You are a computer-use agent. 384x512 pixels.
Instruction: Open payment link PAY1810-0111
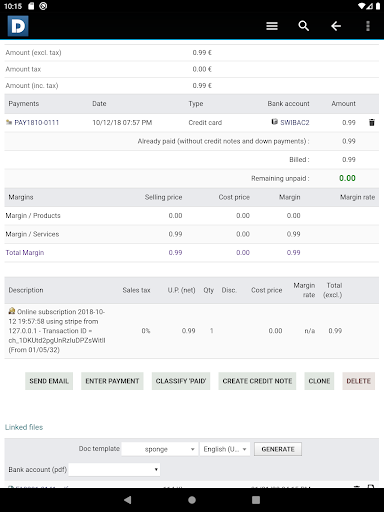tap(37, 122)
